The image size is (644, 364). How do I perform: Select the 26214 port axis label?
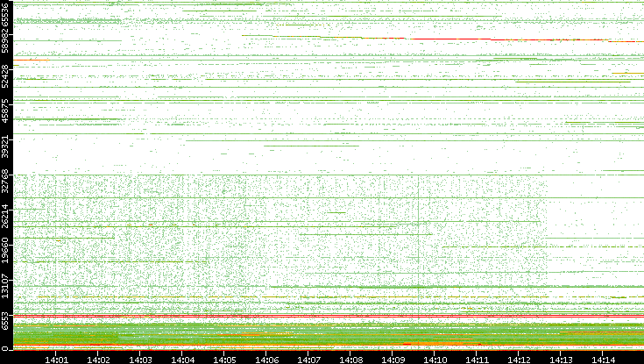(x=5, y=218)
